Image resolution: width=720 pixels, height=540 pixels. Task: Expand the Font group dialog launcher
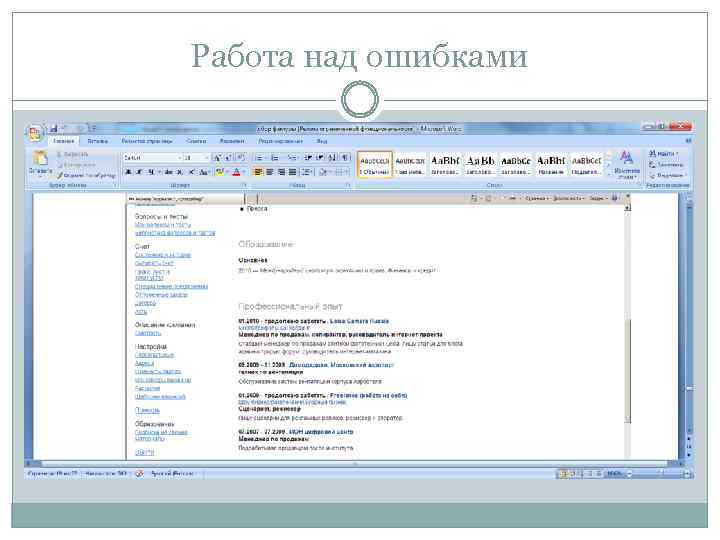click(244, 185)
